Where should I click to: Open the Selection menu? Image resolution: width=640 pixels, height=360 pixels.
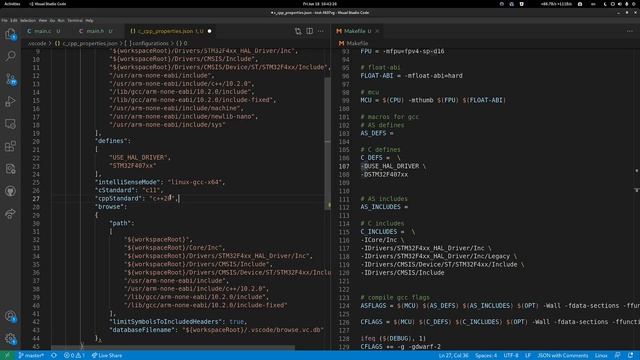click(28, 20)
